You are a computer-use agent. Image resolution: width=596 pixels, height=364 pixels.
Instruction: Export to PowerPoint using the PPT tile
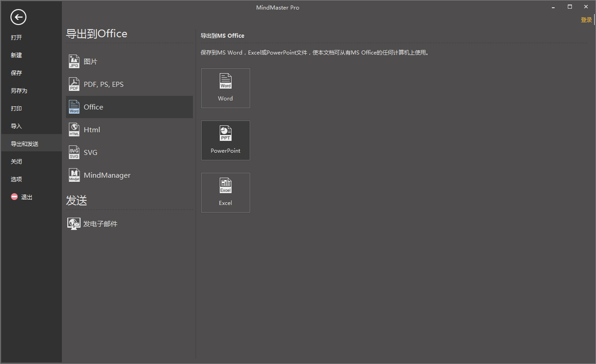(226, 140)
